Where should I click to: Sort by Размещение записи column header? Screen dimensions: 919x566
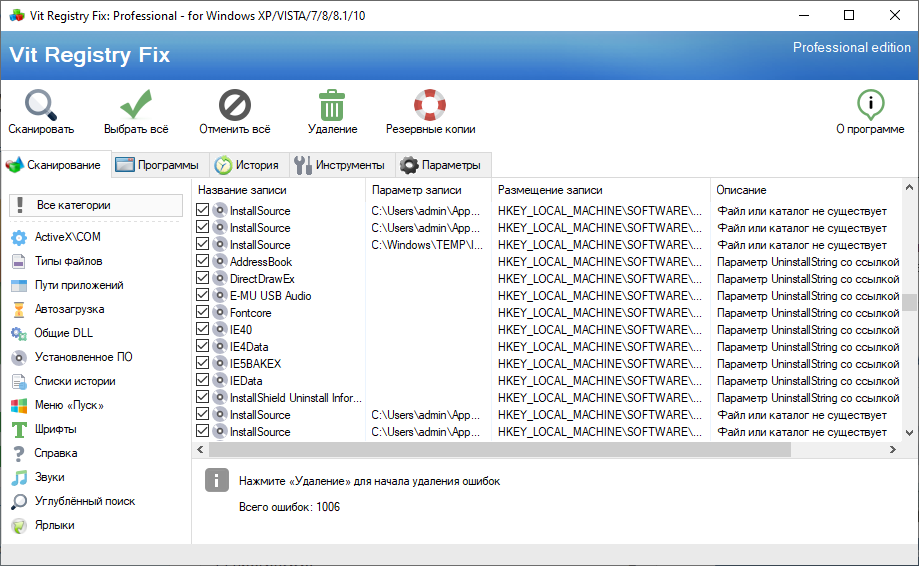pyautogui.click(x=601, y=190)
